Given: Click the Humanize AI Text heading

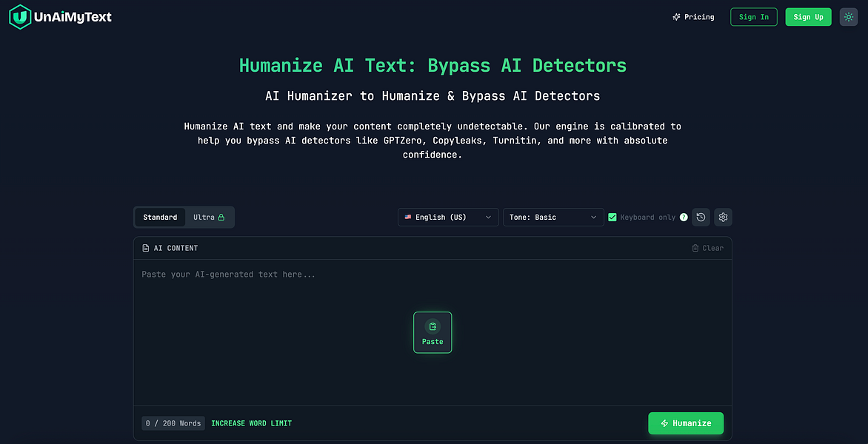Looking at the screenshot, I should tap(433, 65).
